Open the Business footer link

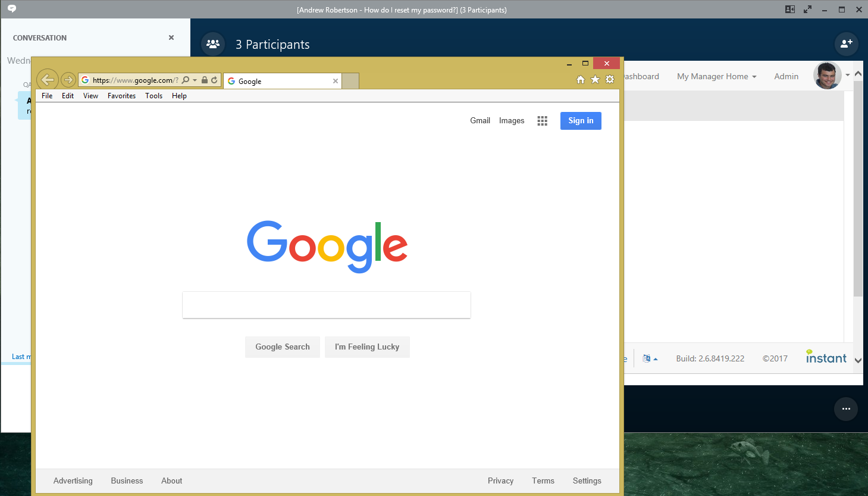(x=127, y=481)
